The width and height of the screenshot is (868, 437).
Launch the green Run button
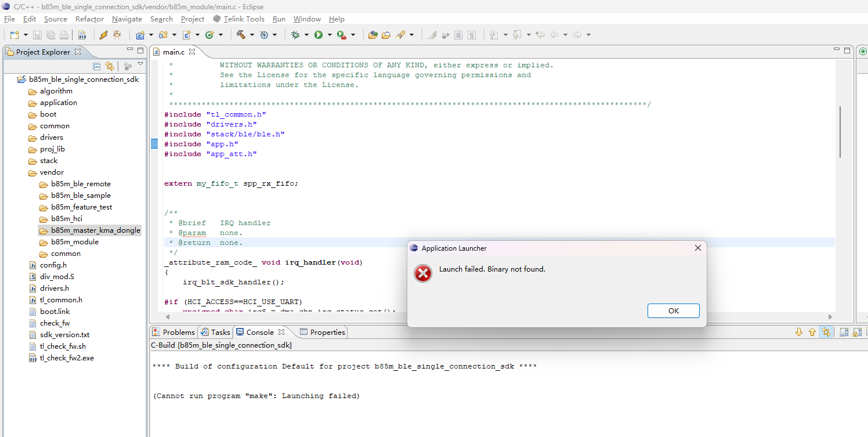pyautogui.click(x=318, y=35)
